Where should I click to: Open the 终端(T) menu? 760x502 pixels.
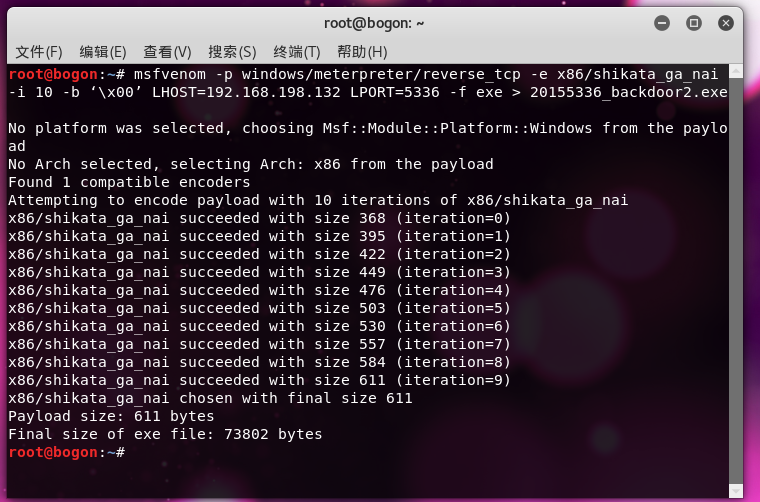[x=297, y=52]
